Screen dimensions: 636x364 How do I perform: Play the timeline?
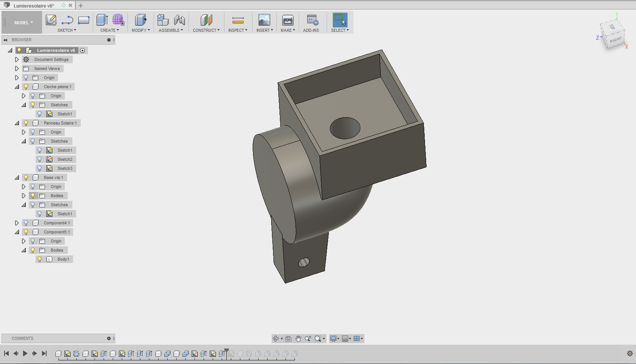coord(25,353)
